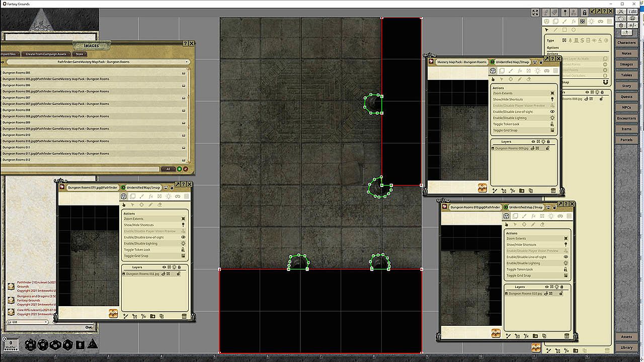Open the Store tab in Images window
The image size is (644, 362).
point(79,54)
